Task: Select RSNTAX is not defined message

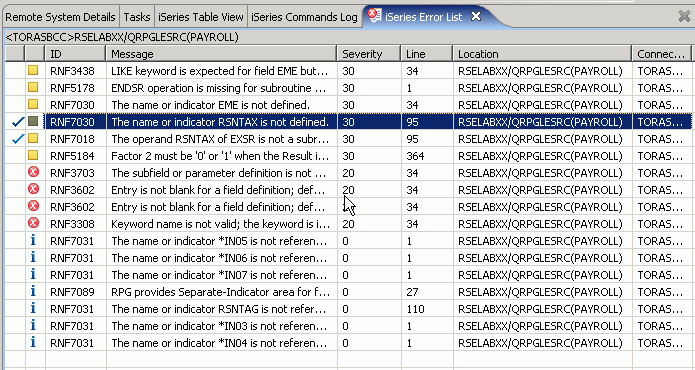Action: coord(220,122)
